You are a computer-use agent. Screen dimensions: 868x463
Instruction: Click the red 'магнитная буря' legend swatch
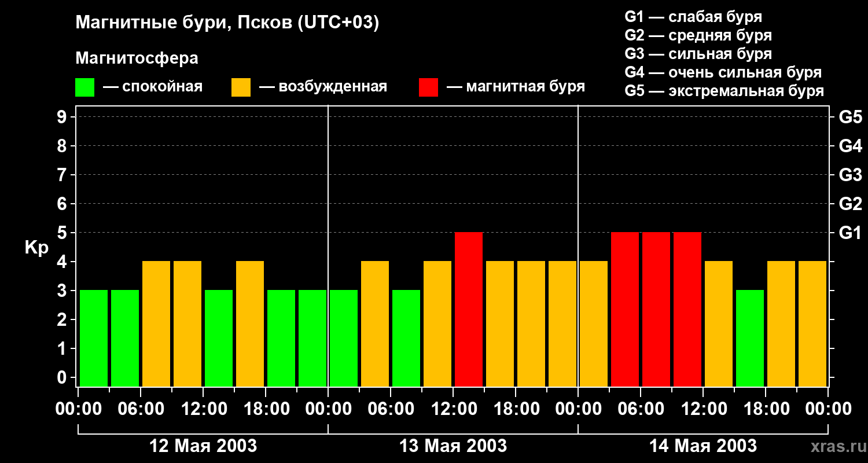click(428, 87)
